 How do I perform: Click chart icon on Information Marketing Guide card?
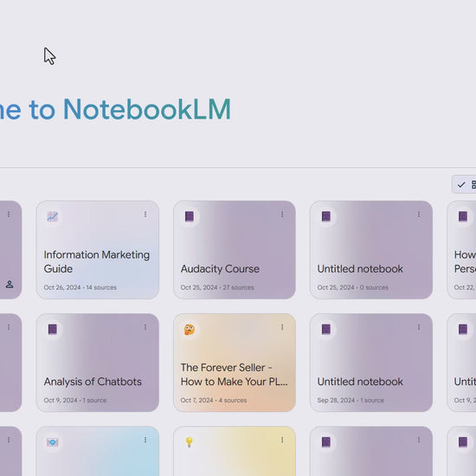pos(53,216)
